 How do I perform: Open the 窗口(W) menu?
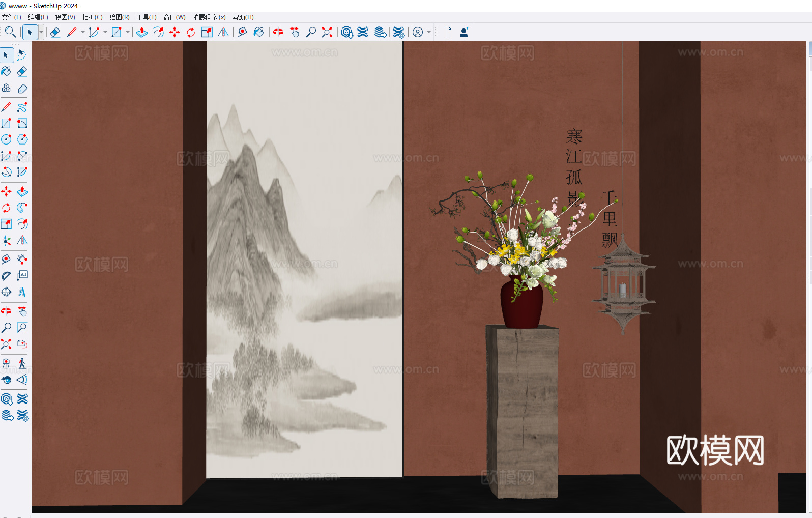[x=175, y=17]
